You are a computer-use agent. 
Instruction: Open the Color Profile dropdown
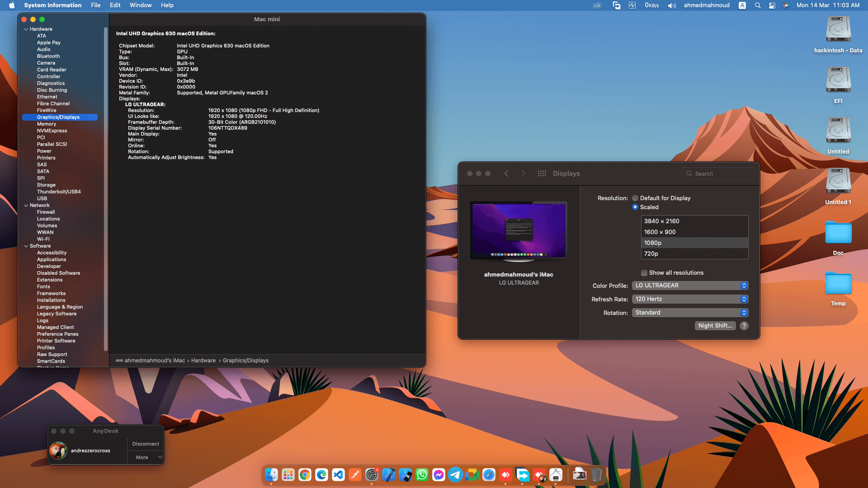[690, 286]
